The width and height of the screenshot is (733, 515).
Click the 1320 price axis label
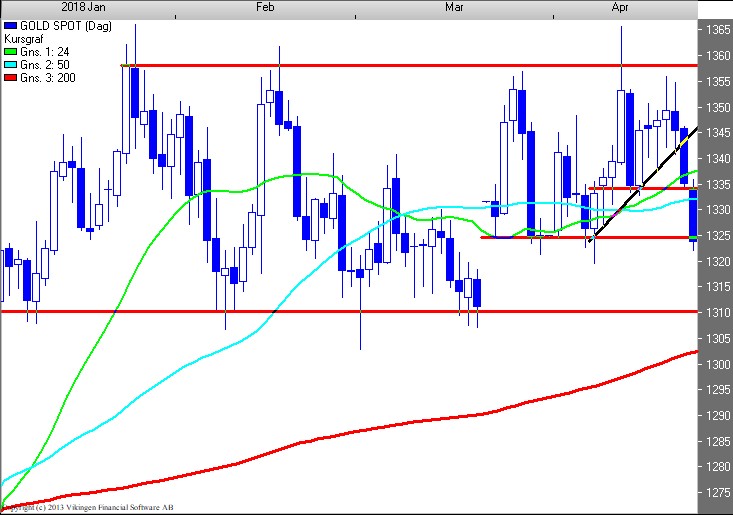(718, 262)
